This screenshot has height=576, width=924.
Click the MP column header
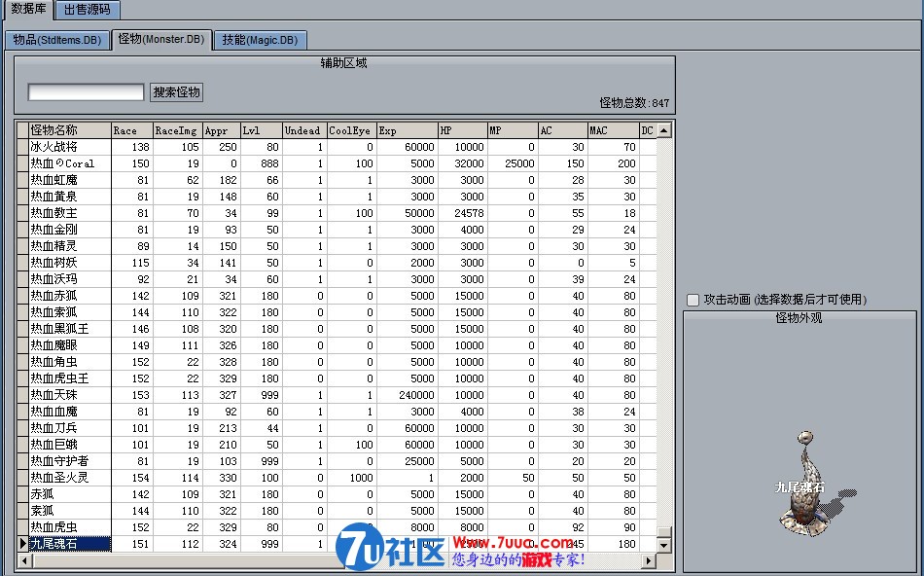(x=513, y=130)
